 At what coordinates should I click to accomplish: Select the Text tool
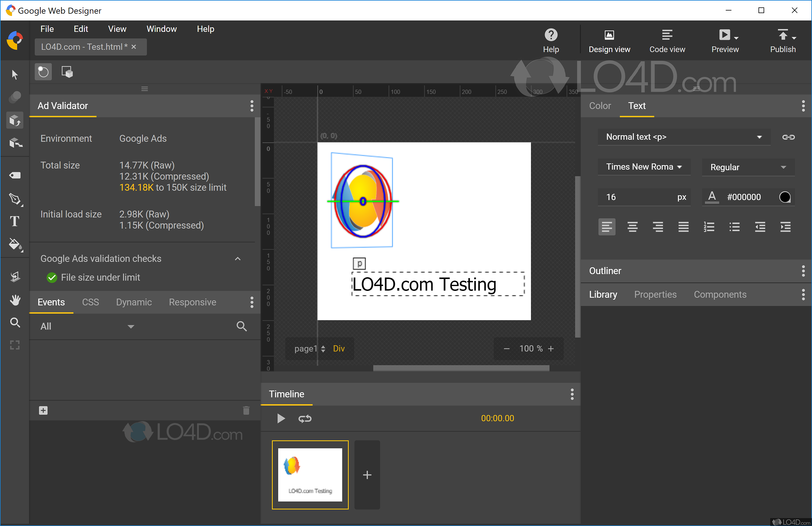pos(15,221)
